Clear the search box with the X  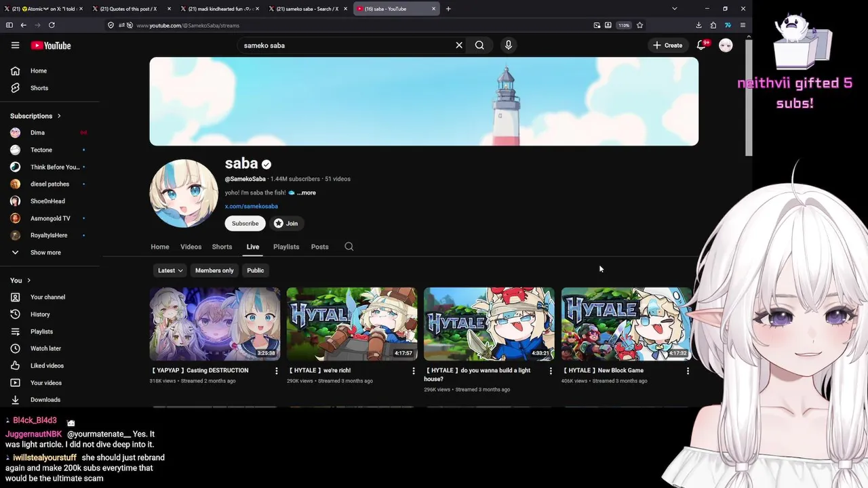pos(459,45)
